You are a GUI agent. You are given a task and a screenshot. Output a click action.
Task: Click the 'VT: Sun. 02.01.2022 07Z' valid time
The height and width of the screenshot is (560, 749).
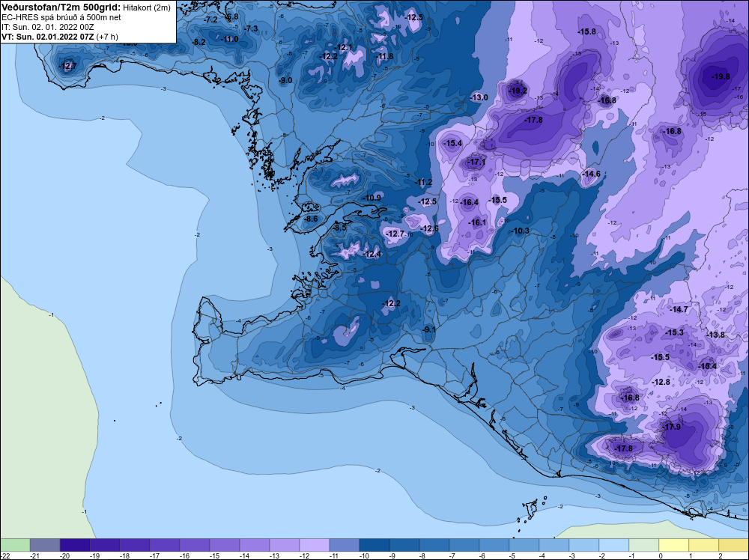click(48, 36)
